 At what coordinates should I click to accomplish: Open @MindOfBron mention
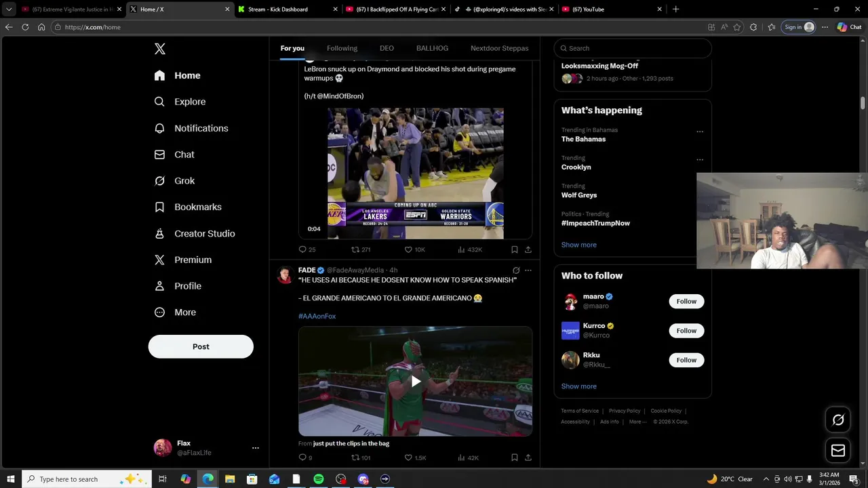pos(340,96)
